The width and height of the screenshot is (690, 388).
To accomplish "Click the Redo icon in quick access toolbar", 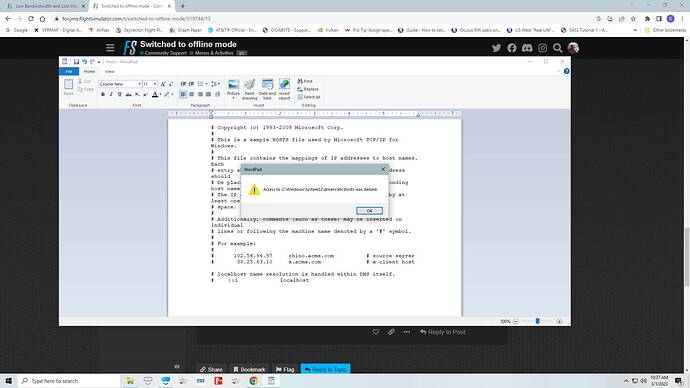I will click(x=92, y=62).
